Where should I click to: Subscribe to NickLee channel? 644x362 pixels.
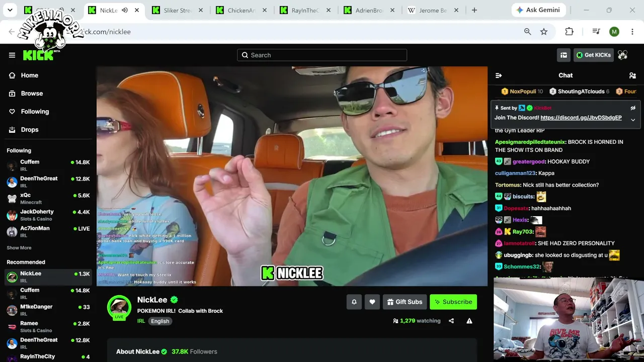click(x=453, y=302)
